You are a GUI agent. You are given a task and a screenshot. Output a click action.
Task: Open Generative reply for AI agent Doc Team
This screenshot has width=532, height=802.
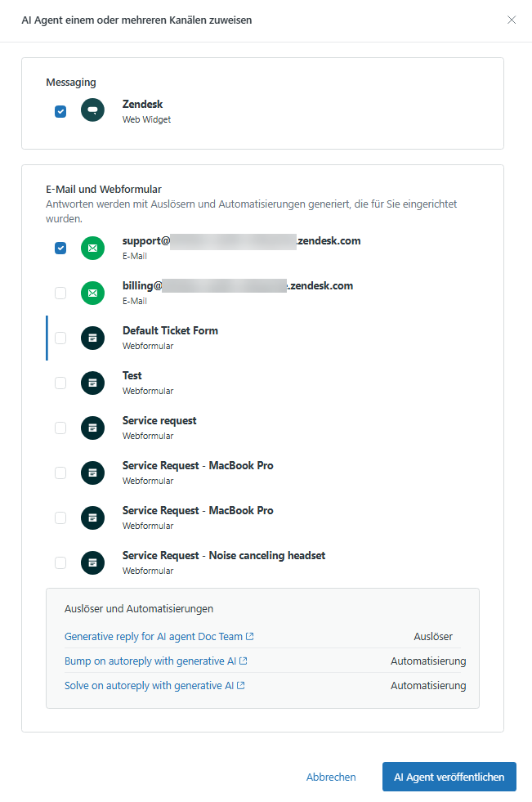click(154, 637)
